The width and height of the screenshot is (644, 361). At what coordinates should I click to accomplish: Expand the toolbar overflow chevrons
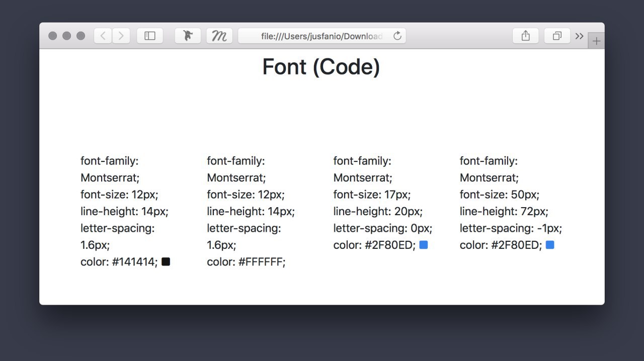[x=580, y=36]
